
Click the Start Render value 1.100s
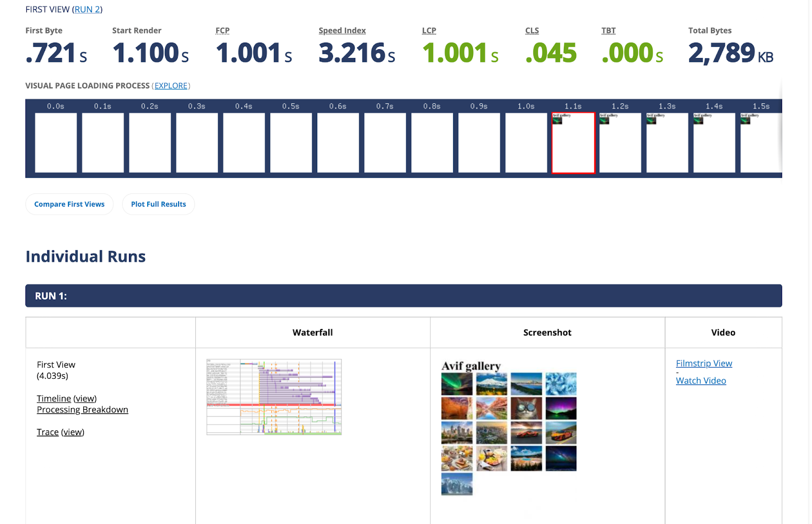click(x=151, y=53)
